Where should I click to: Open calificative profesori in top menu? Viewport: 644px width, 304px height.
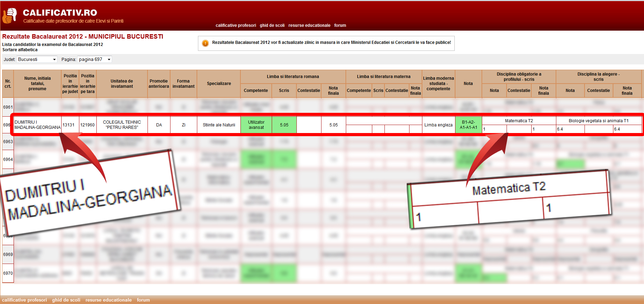pos(236,25)
